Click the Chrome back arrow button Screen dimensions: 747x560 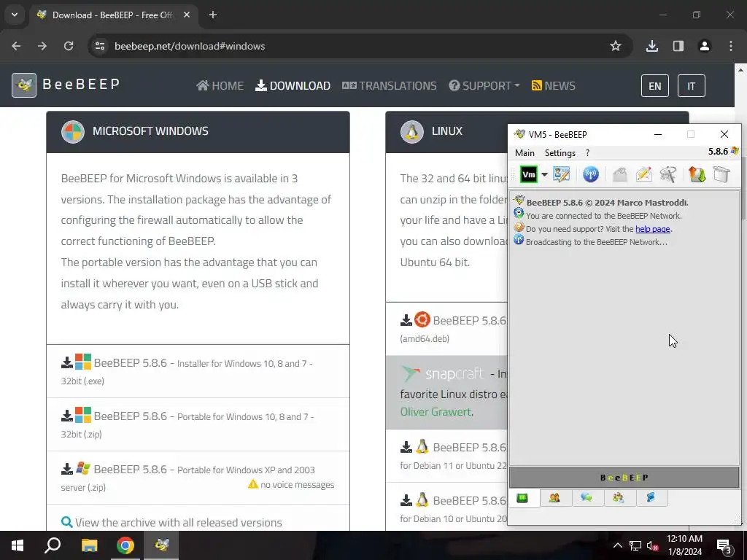pyautogui.click(x=16, y=46)
